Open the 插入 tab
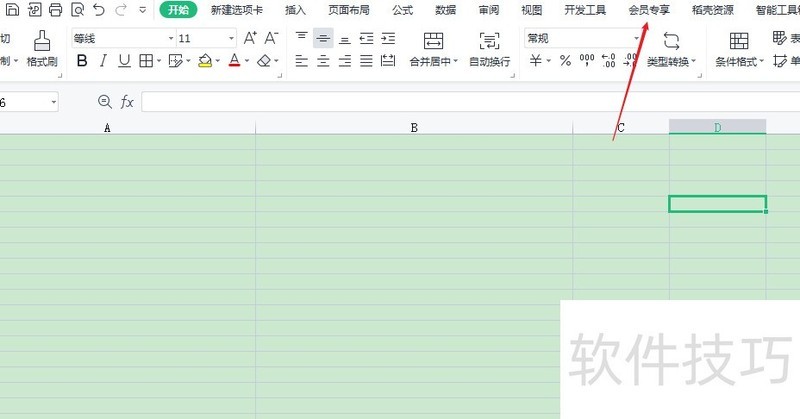Image resolution: width=800 pixels, height=419 pixels. coord(295,10)
